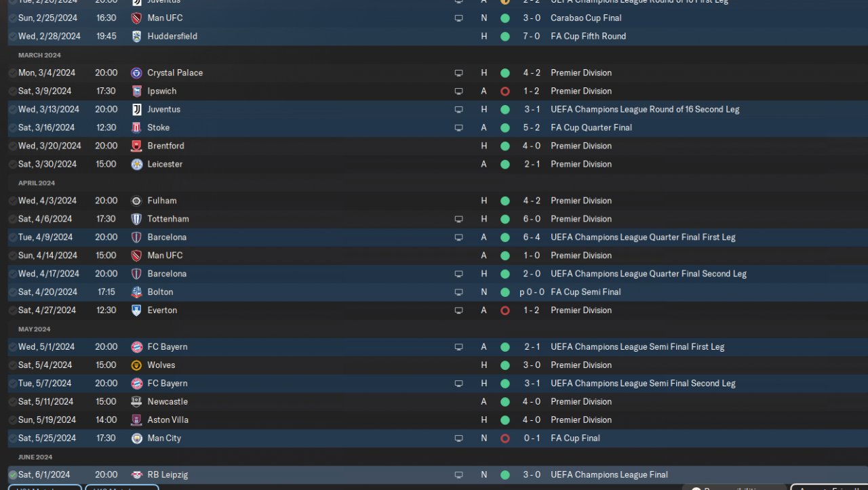Collapse the MAY 2024 month header
Screen dimensions: 868x490
click(35, 329)
